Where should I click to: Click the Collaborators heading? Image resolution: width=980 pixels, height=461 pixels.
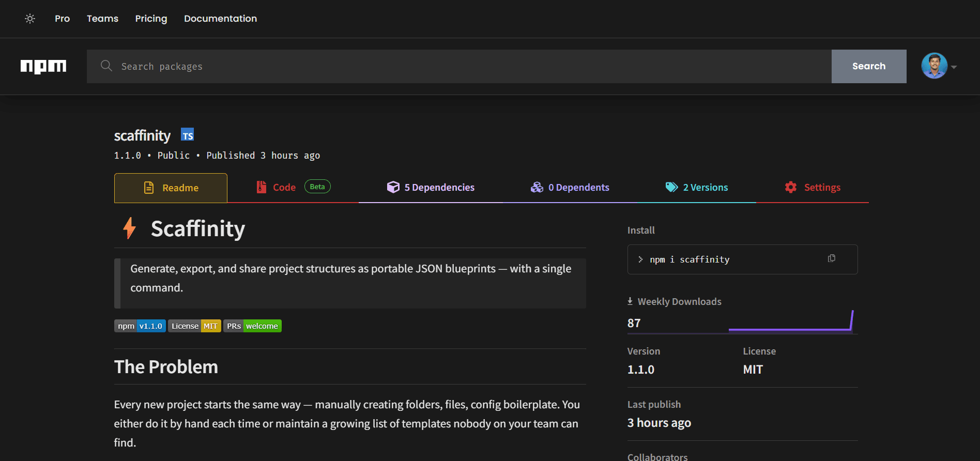pyautogui.click(x=657, y=457)
